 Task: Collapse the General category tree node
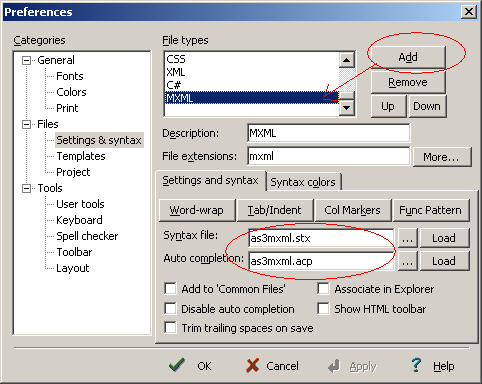click(x=26, y=61)
